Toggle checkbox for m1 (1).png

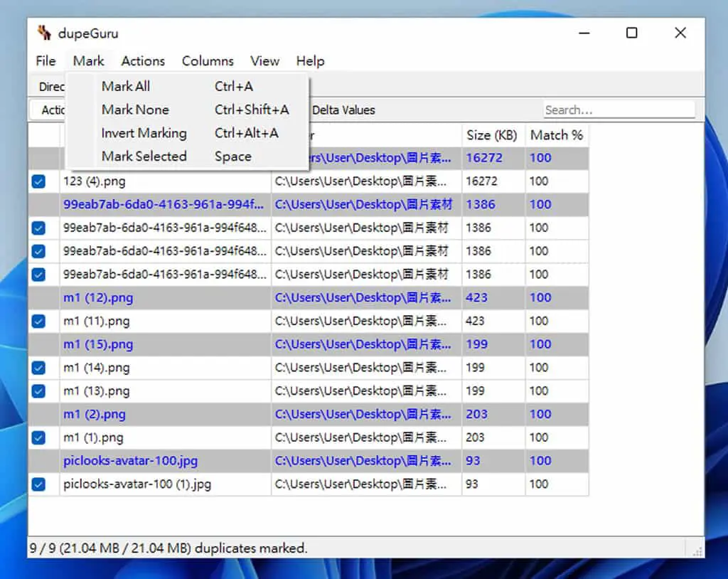38,437
